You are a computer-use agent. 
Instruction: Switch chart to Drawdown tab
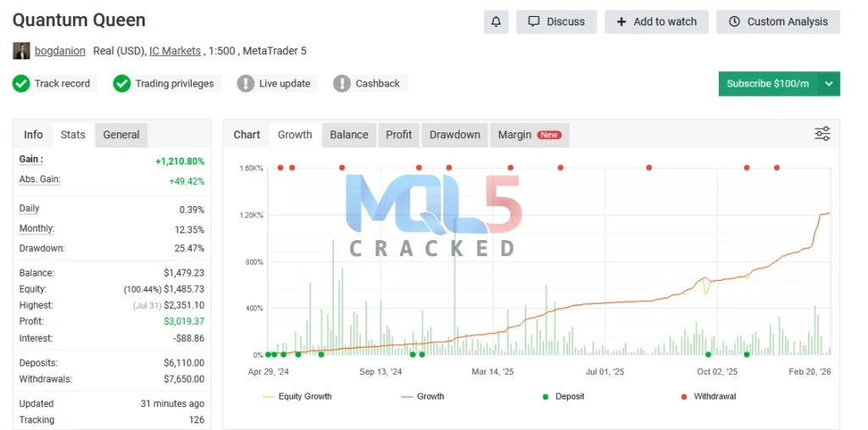[454, 135]
